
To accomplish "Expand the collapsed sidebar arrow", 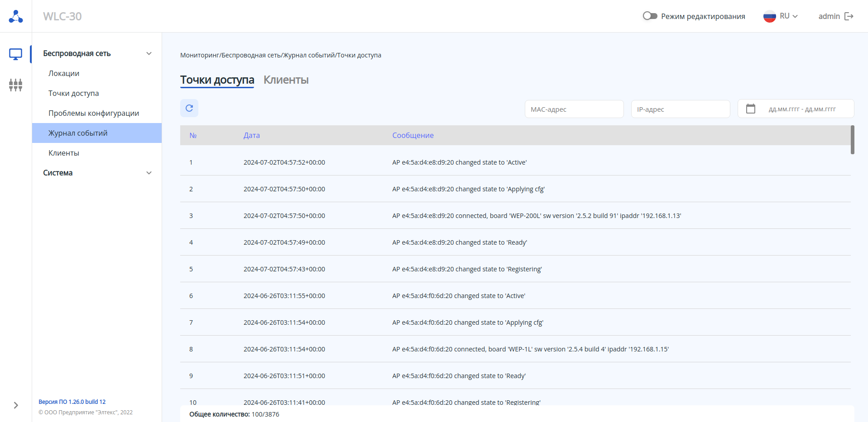I will (x=16, y=405).
